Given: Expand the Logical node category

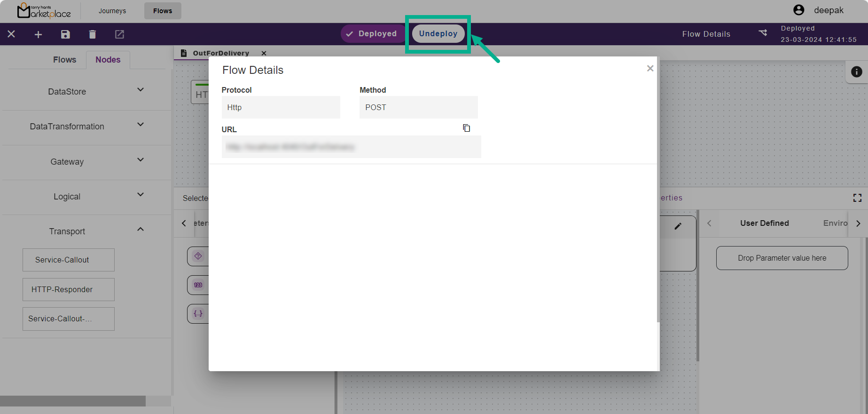Looking at the screenshot, I should click(140, 195).
